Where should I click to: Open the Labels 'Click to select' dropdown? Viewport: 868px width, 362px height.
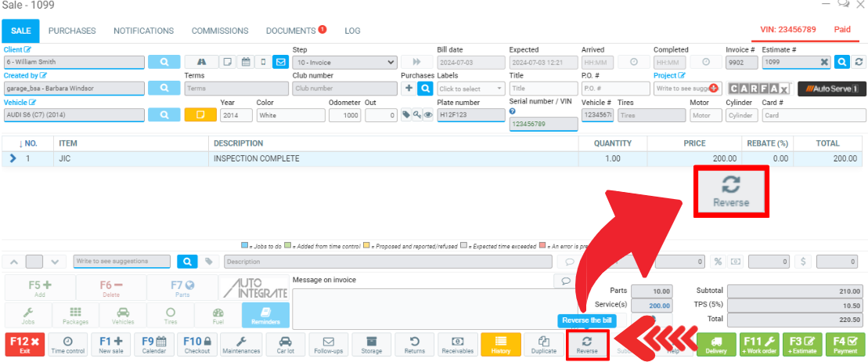(x=471, y=89)
